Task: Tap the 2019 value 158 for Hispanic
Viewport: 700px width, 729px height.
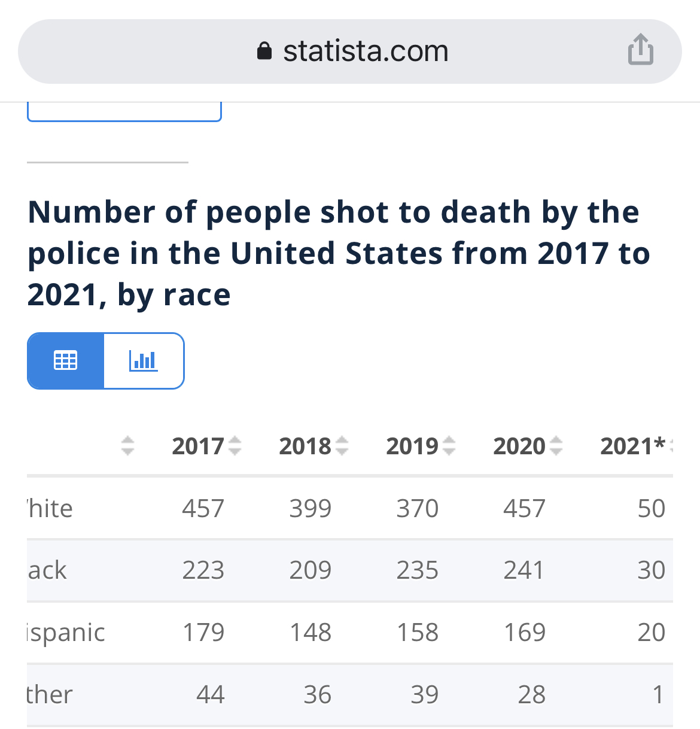Action: (418, 633)
